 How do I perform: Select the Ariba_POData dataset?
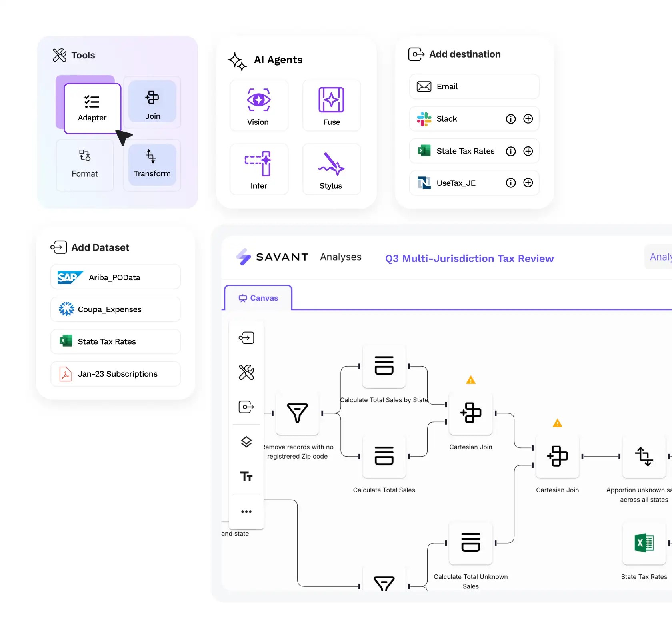coord(115,277)
